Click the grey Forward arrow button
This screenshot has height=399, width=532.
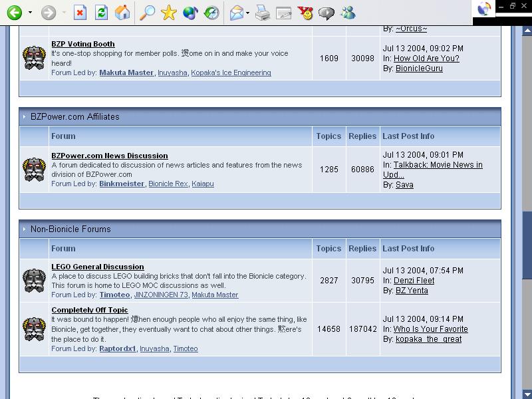(48, 13)
